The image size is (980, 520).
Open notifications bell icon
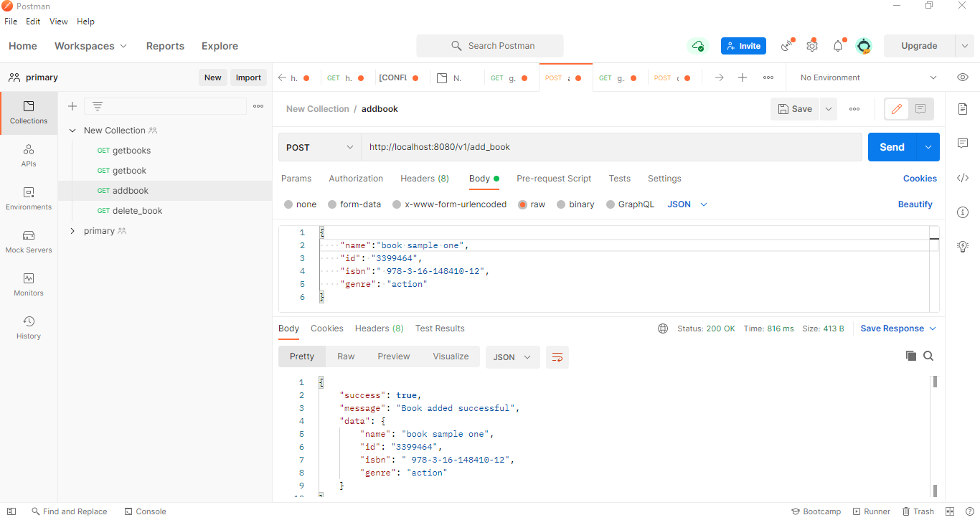click(838, 46)
